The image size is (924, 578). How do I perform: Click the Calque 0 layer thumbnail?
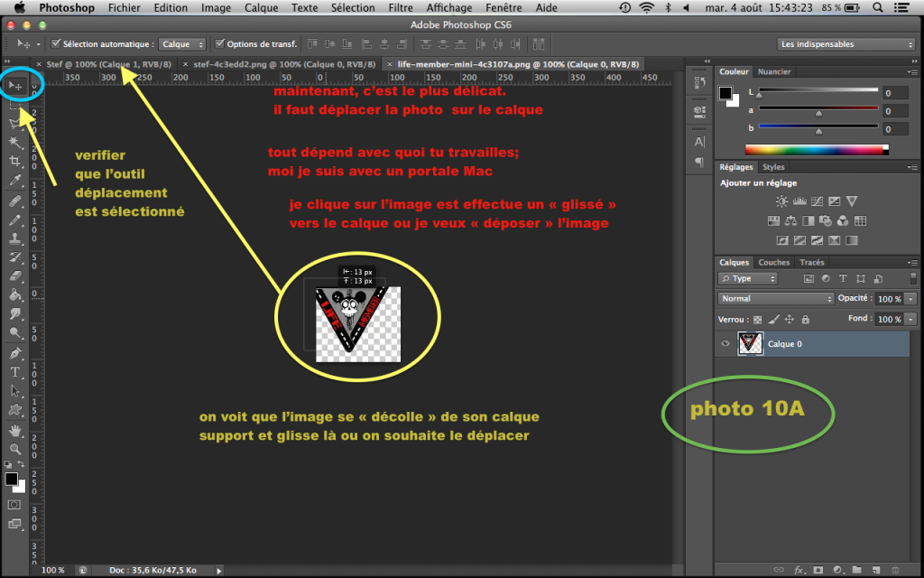750,344
